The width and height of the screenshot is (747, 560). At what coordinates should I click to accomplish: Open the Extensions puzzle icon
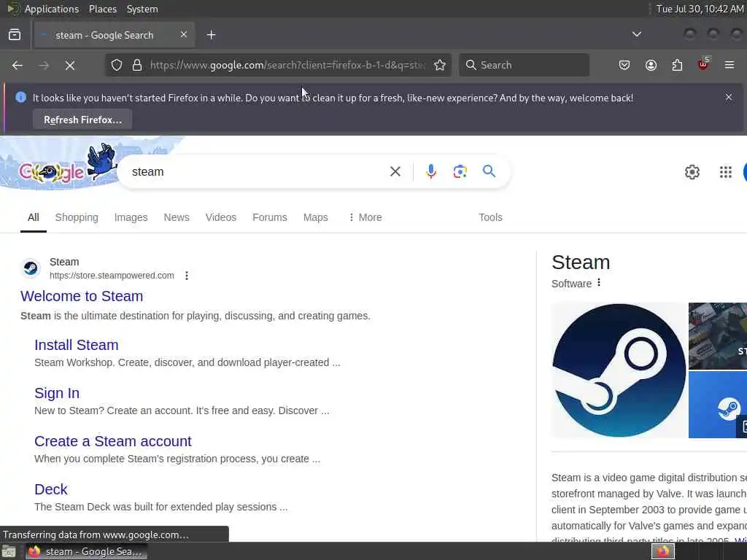(x=677, y=65)
